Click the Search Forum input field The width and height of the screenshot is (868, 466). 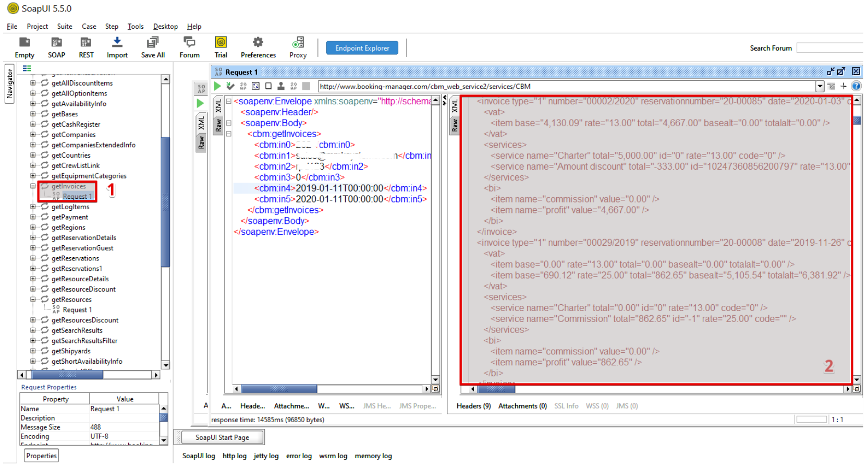pos(830,48)
